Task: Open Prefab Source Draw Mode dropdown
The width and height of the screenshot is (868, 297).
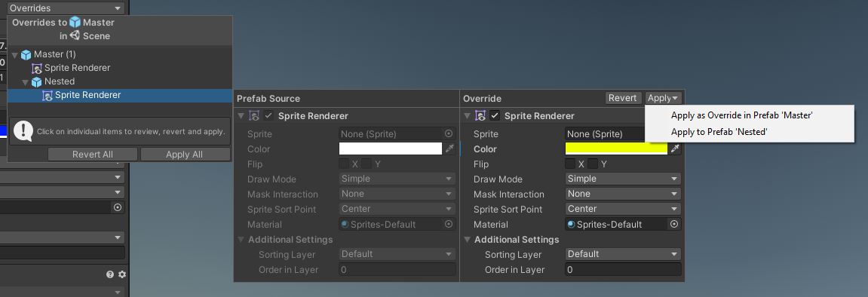Action: [x=397, y=179]
